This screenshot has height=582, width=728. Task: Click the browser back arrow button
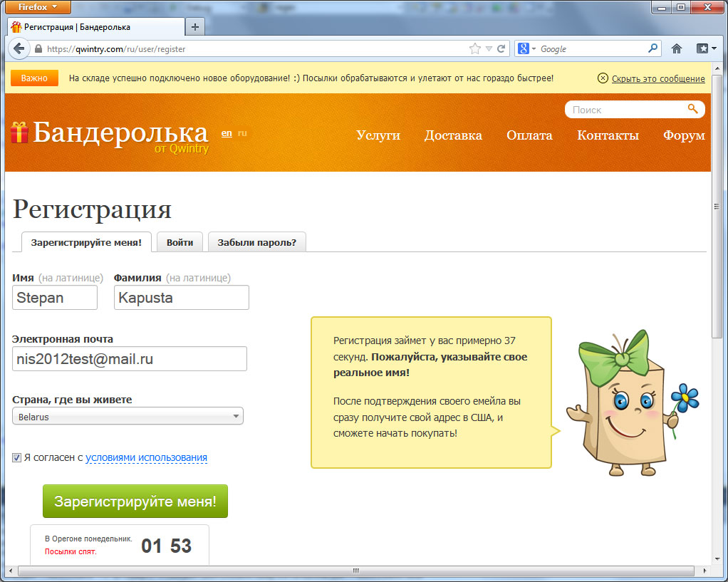tap(19, 49)
